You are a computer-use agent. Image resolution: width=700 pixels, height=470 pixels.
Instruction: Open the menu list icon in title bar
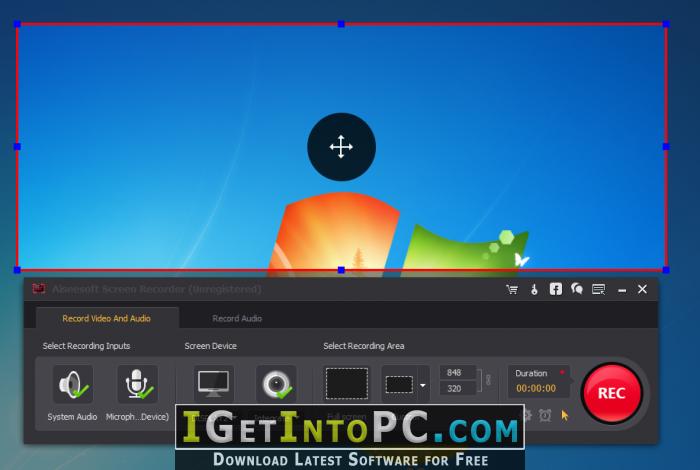tap(599, 290)
